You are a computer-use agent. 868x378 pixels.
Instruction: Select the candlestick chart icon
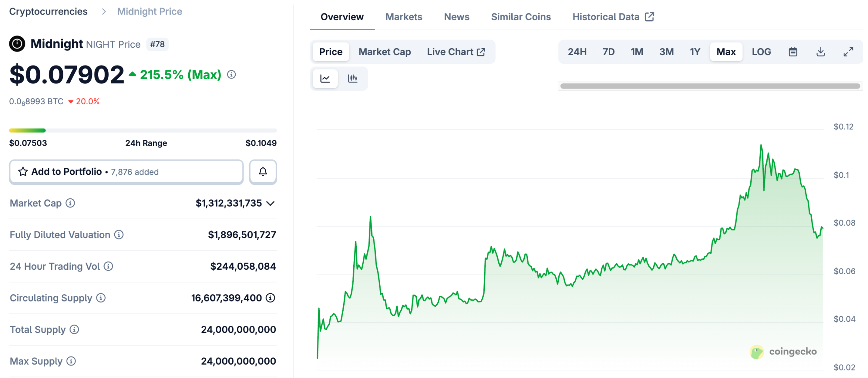353,78
